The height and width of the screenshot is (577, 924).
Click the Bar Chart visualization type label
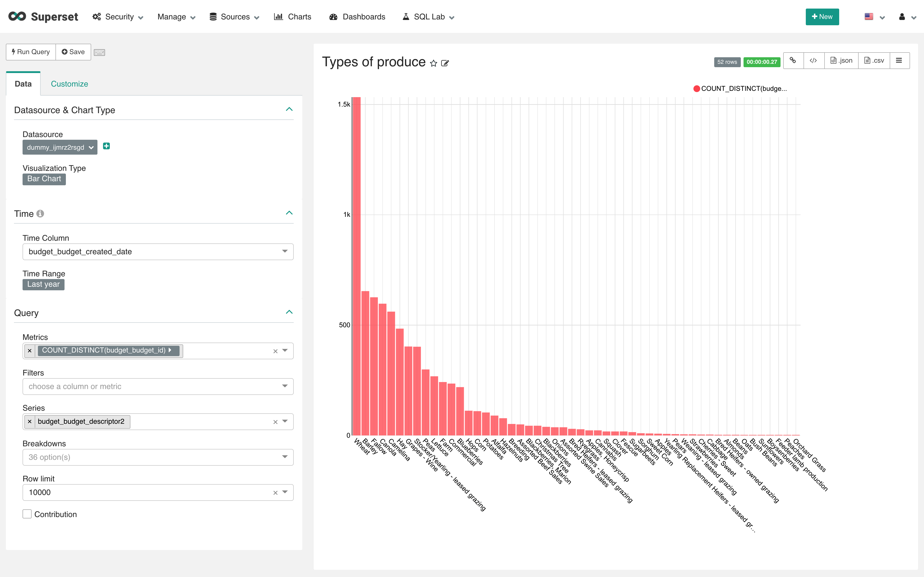tap(44, 179)
